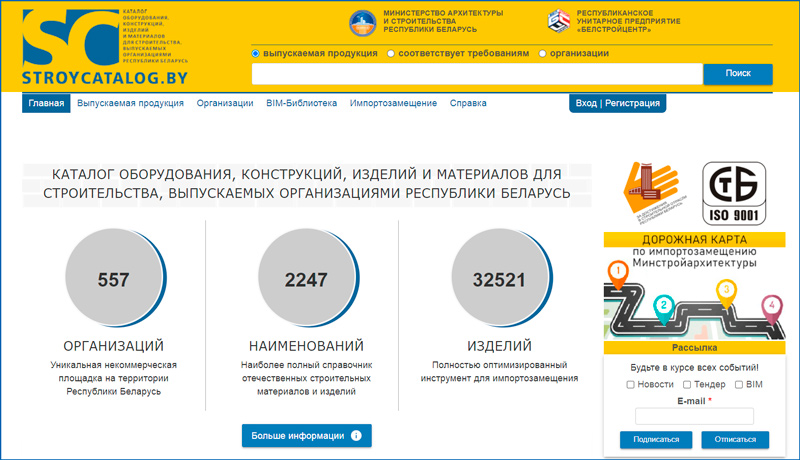Check the Новости subscription checkbox
This screenshot has height=460, width=800.
click(x=631, y=384)
